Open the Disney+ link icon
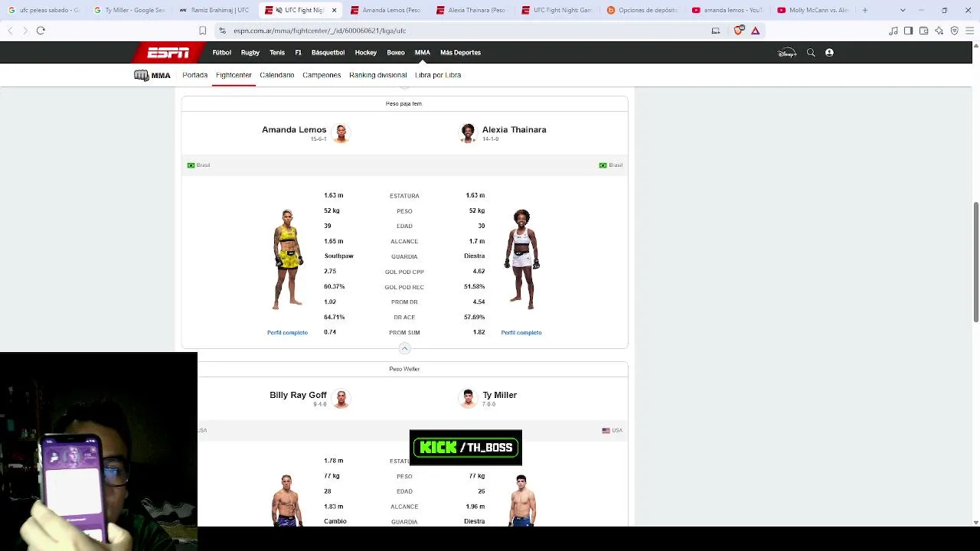980x551 pixels. coord(787,53)
